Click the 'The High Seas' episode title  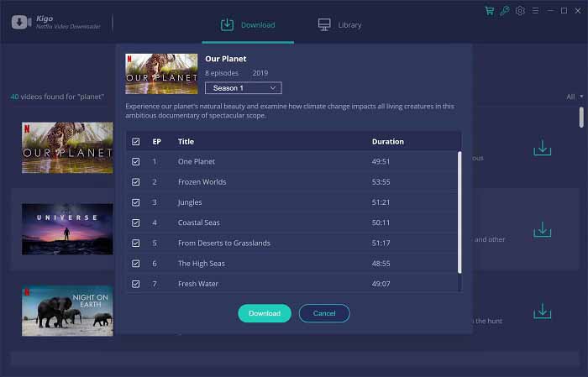202,264
